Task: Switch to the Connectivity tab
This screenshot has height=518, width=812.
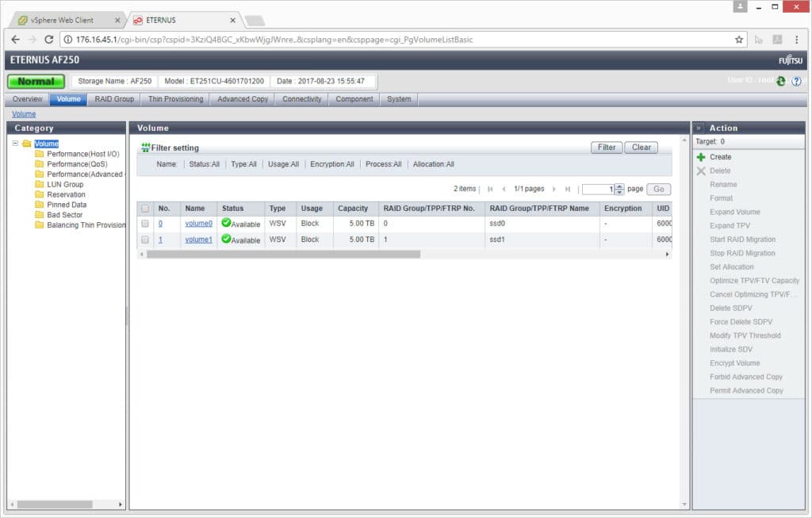Action: 302,99
